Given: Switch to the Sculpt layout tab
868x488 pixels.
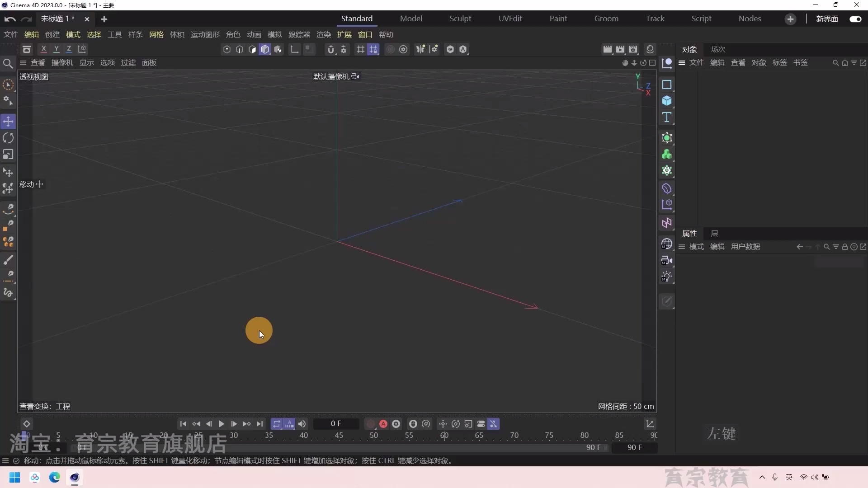Looking at the screenshot, I should [461, 19].
